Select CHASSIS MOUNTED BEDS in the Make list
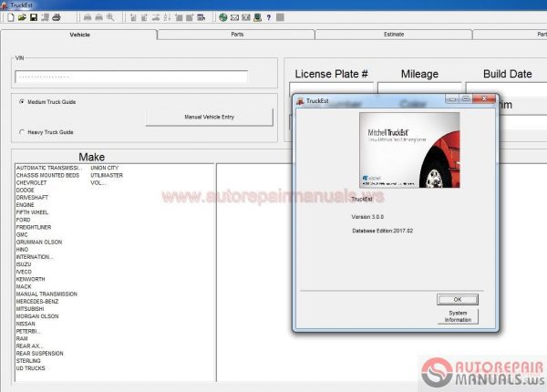This screenshot has height=392, width=547. click(x=47, y=175)
